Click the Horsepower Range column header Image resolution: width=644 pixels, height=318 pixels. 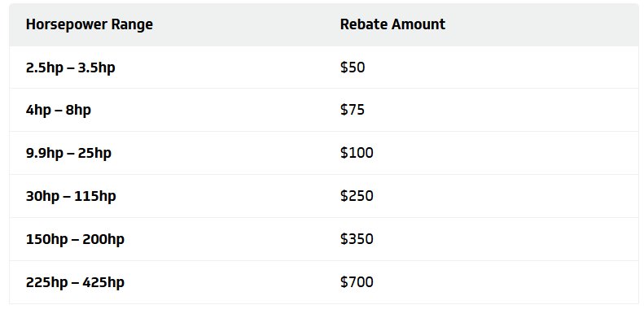tap(89, 24)
